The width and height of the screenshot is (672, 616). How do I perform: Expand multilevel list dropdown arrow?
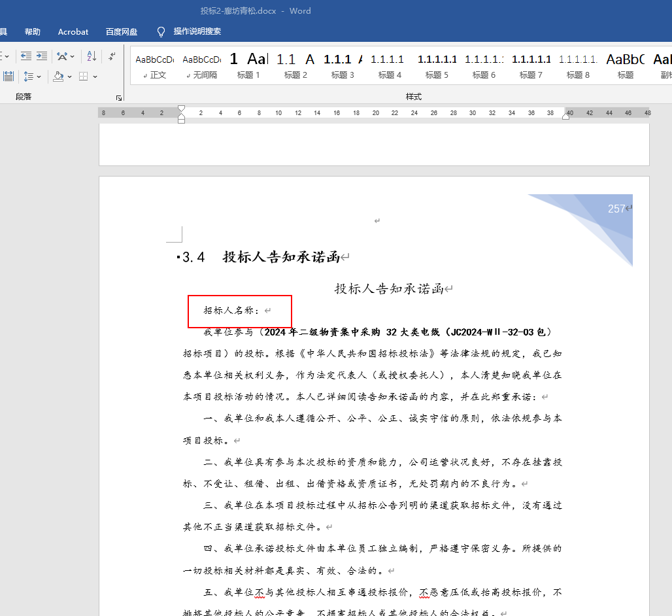tap(7, 56)
